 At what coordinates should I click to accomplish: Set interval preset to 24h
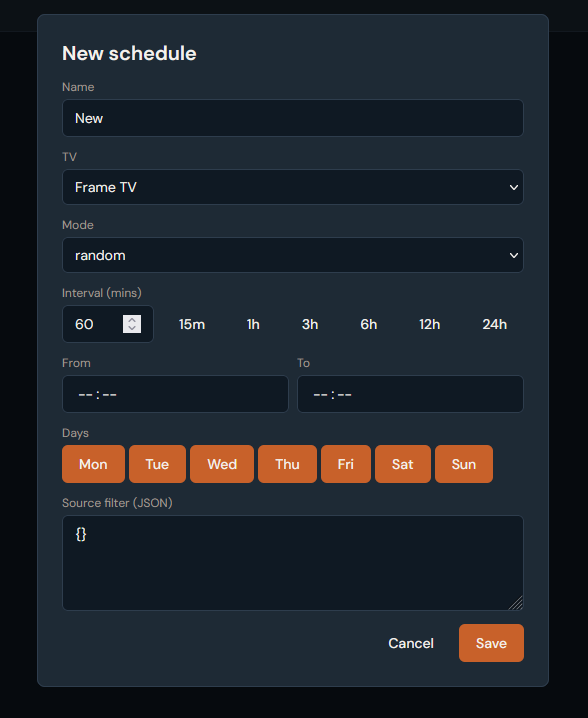pos(495,324)
